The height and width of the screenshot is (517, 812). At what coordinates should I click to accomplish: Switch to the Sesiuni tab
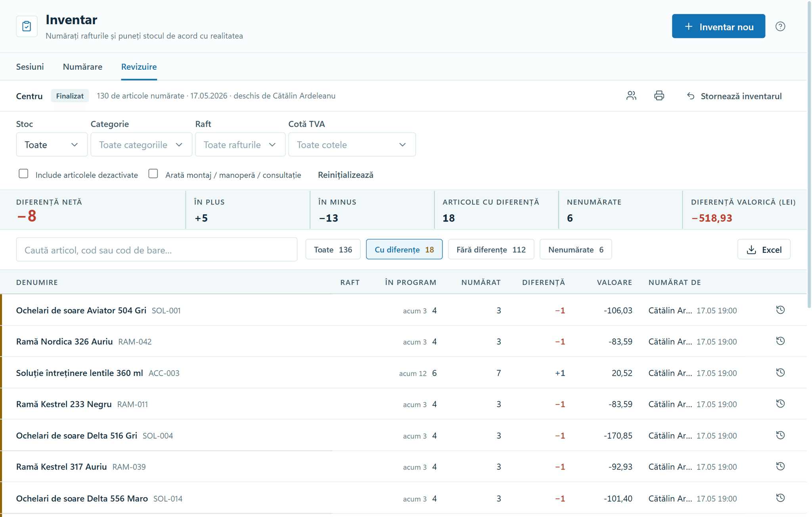pos(30,67)
